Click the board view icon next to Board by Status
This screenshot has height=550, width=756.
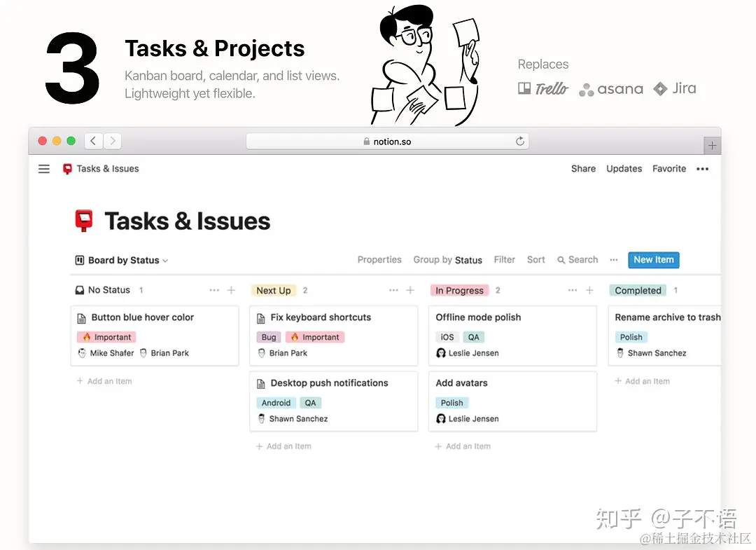tap(80, 261)
